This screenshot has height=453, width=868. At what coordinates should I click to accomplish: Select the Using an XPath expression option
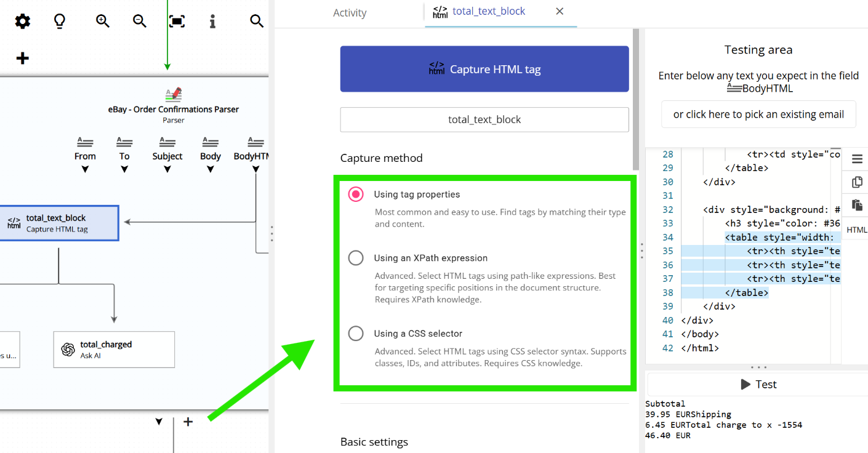356,258
